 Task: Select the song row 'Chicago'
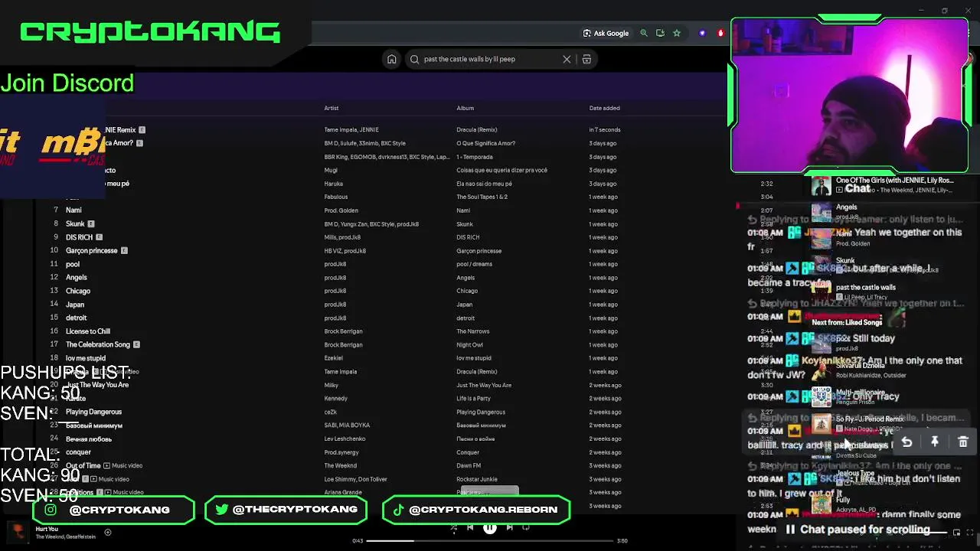tap(78, 291)
